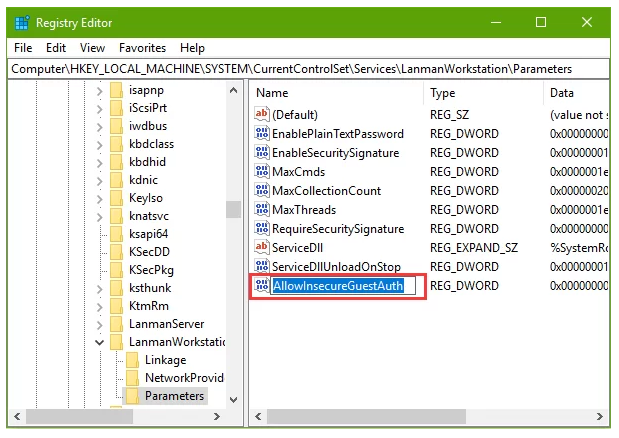Select the isapnp folder icon
This screenshot has width=619, height=438.
[116, 90]
